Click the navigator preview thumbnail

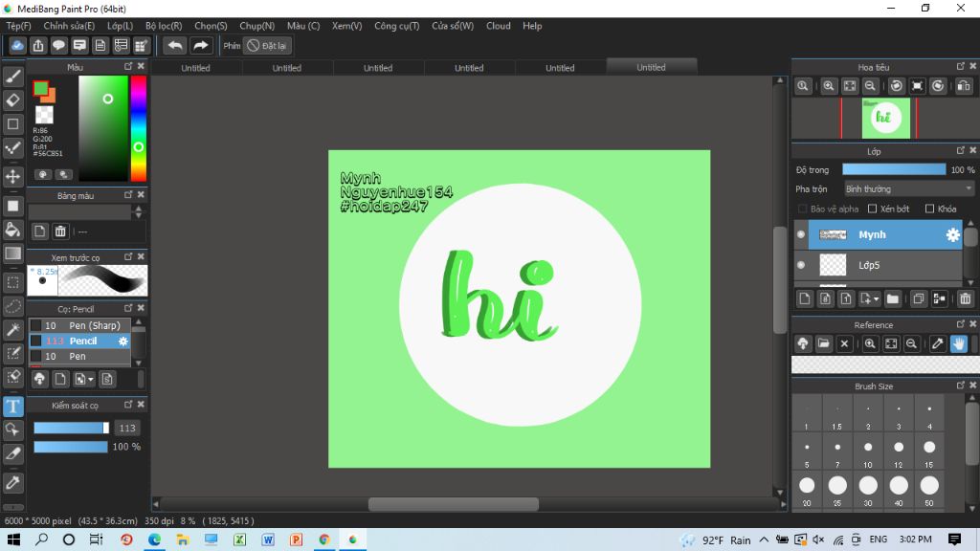point(885,118)
